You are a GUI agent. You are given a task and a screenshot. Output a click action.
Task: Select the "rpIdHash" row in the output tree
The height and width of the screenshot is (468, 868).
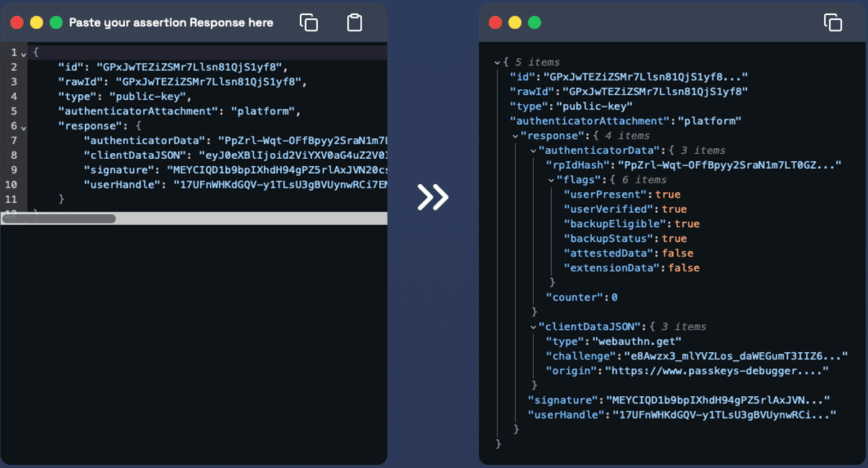click(693, 165)
